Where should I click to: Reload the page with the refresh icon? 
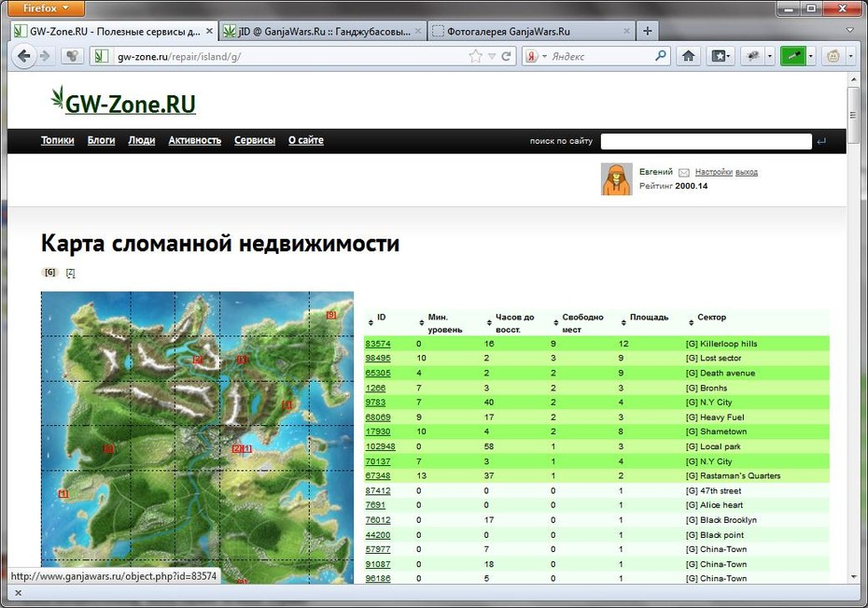coord(506,56)
